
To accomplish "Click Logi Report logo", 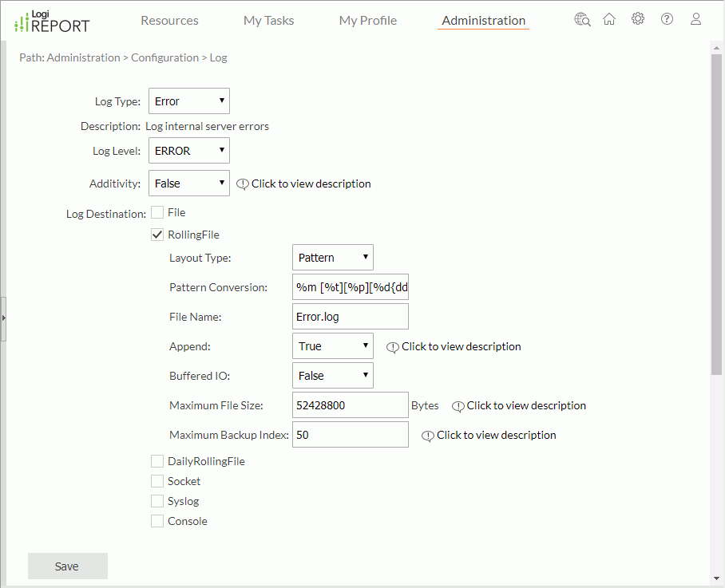I will (x=53, y=22).
